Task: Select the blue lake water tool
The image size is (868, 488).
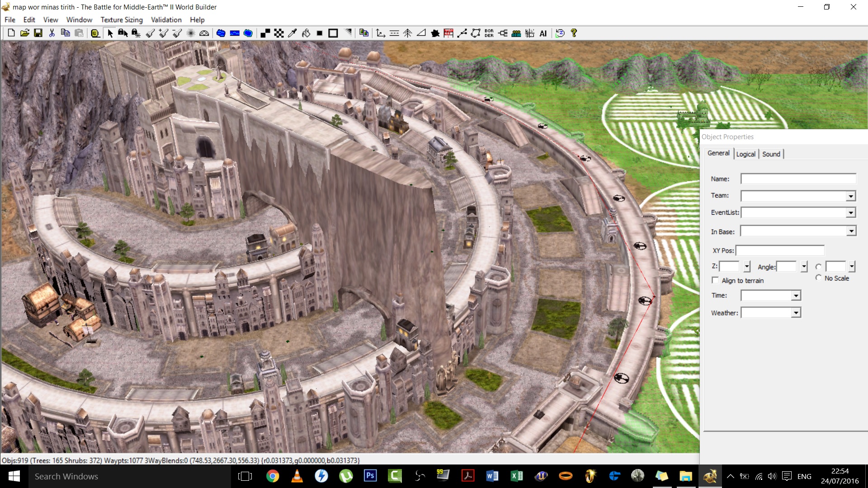Action: (x=221, y=33)
